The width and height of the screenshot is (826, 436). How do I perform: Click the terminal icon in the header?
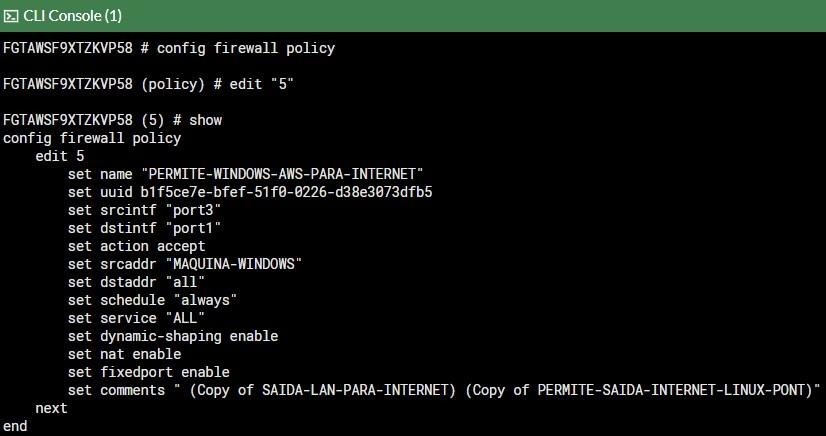click(x=11, y=16)
